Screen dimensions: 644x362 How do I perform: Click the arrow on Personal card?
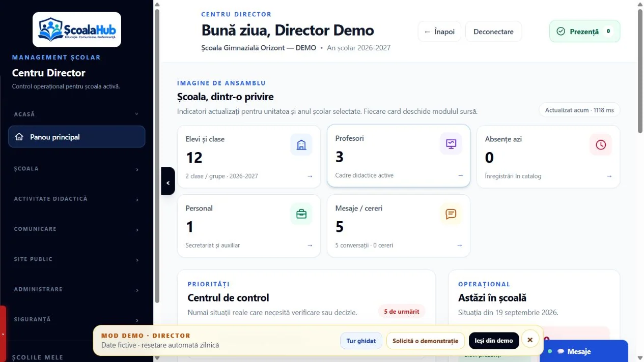[310, 245]
